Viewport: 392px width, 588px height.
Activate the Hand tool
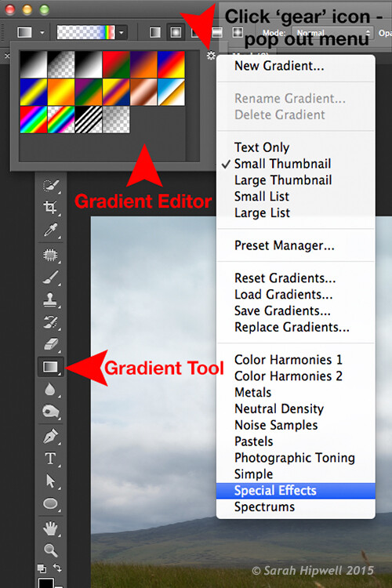point(50,528)
